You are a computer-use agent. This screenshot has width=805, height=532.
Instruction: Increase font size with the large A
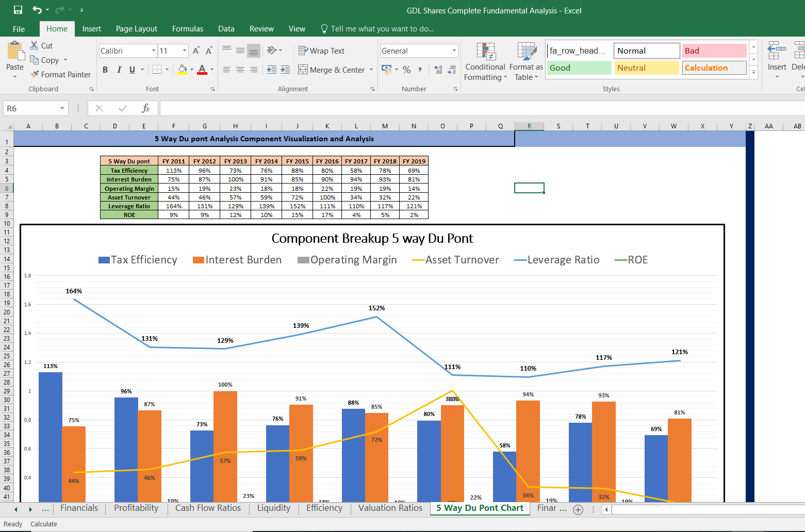(x=196, y=51)
